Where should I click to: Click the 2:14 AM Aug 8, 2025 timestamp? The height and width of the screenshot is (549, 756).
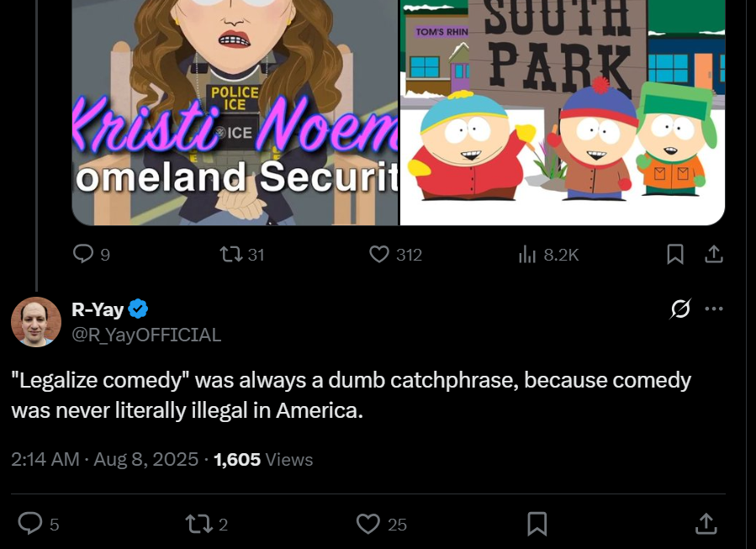tap(105, 460)
